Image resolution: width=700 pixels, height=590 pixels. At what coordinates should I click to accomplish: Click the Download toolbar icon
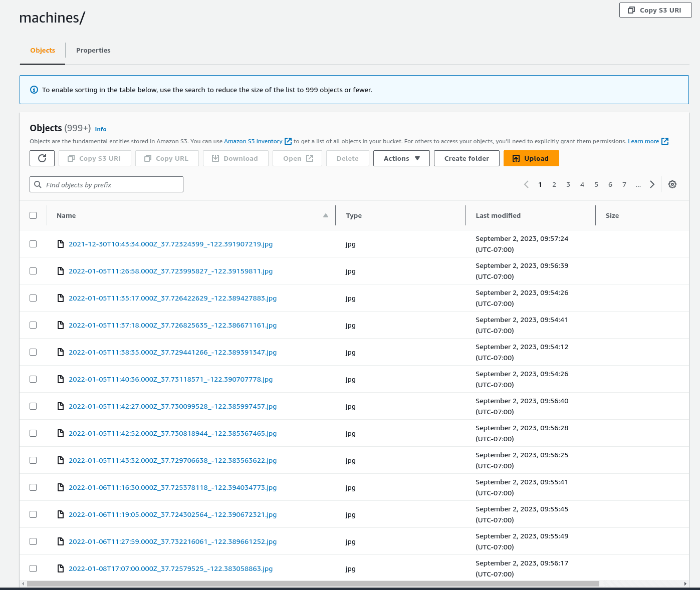[x=215, y=158]
